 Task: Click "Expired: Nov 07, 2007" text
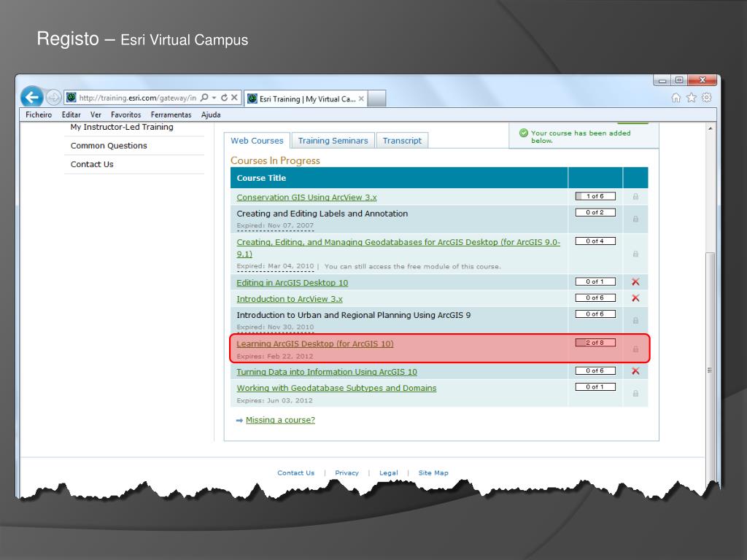pos(275,226)
